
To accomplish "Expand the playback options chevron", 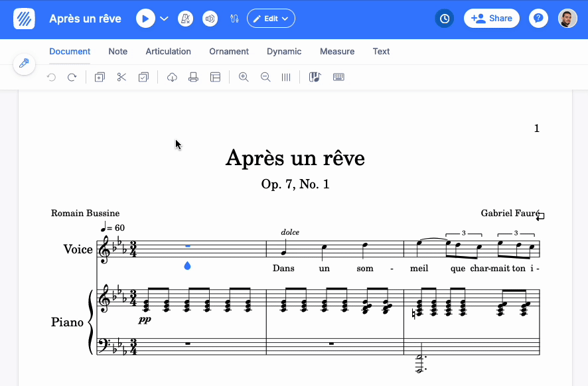I will coord(164,19).
